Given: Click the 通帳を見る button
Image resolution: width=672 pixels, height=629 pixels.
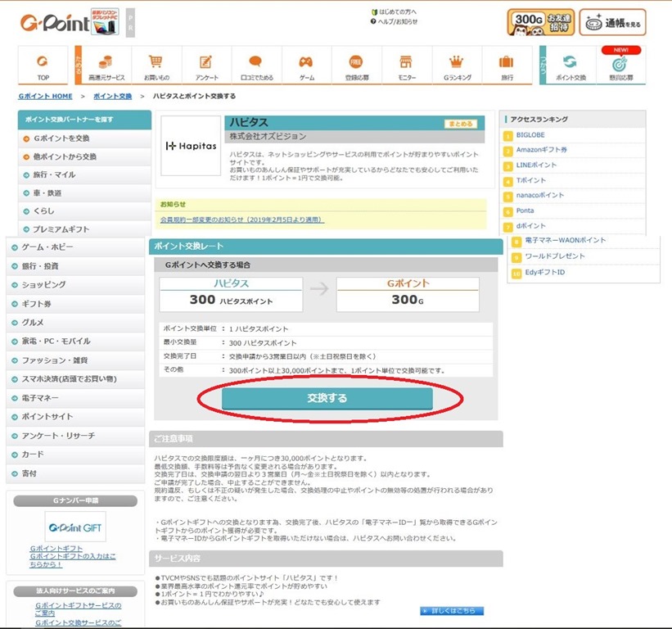Looking at the screenshot, I should (612, 22).
